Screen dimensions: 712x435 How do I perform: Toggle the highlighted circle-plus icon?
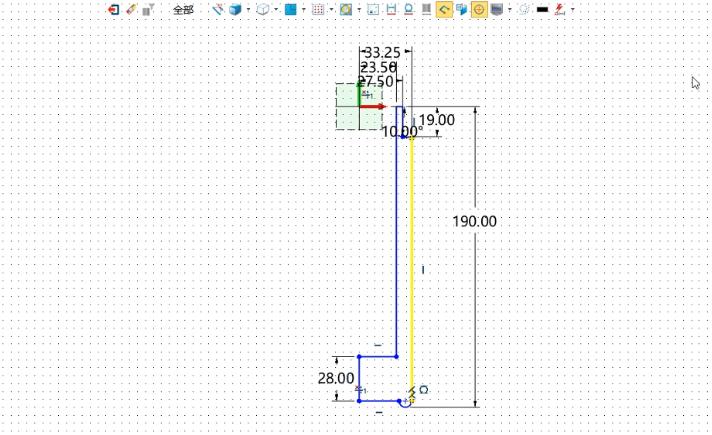click(479, 9)
